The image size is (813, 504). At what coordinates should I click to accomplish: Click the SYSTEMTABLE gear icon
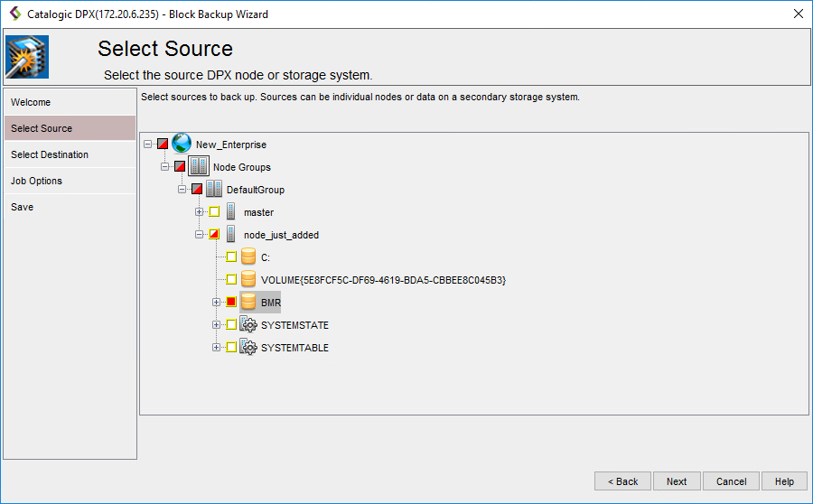pyautogui.click(x=248, y=348)
